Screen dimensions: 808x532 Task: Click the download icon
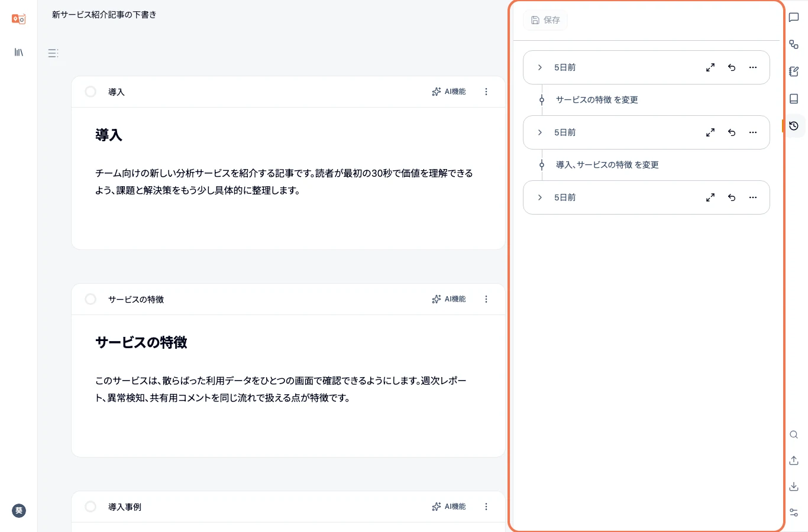pos(794,486)
